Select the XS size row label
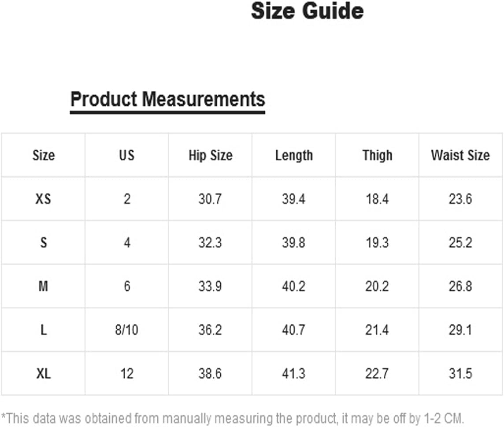The height and width of the screenshot is (427, 504). coord(43,199)
